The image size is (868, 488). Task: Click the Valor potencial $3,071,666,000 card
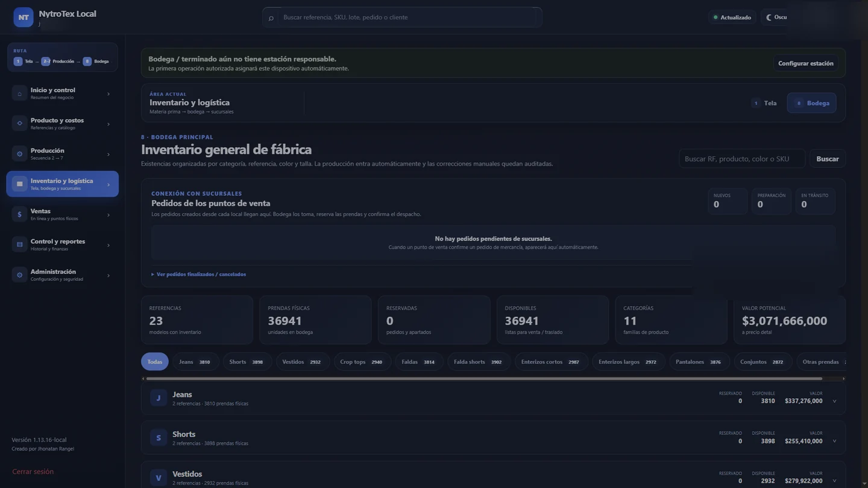[x=790, y=320]
